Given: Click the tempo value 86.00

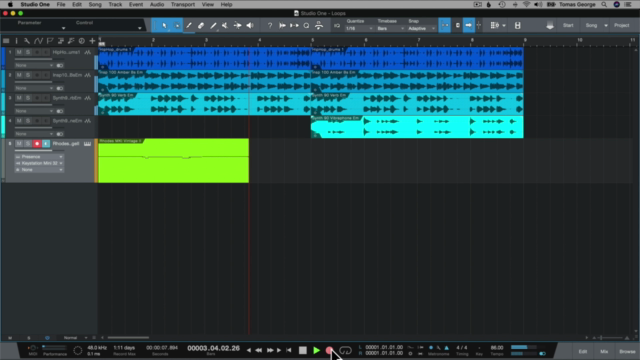Looking at the screenshot, I should coord(497,348).
